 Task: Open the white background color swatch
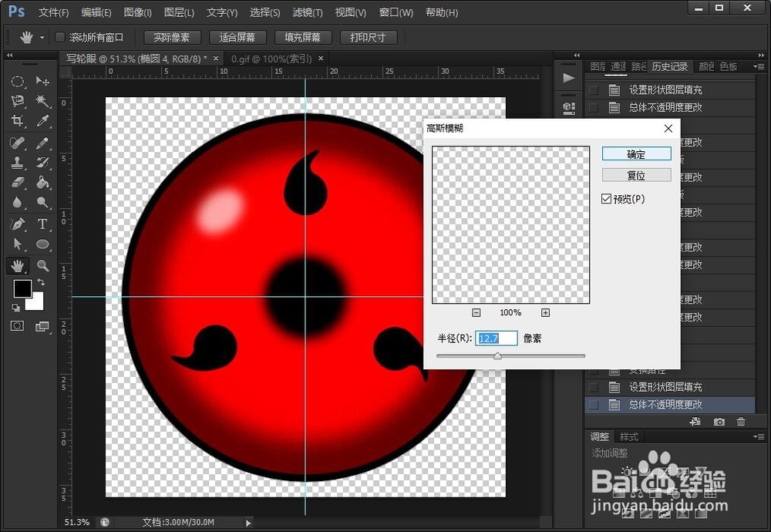pos(37,303)
